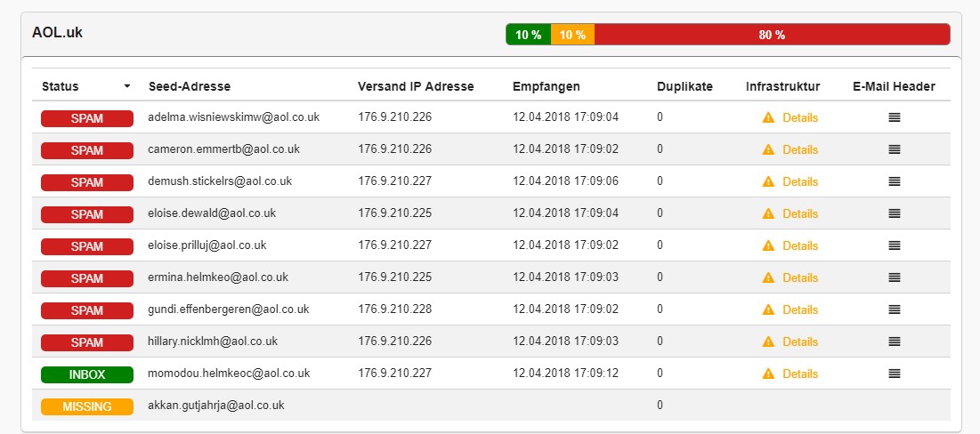The image size is (980, 434).
Task: Show the email header icon for momodou.helmkeoc
Action: pos(894,374)
